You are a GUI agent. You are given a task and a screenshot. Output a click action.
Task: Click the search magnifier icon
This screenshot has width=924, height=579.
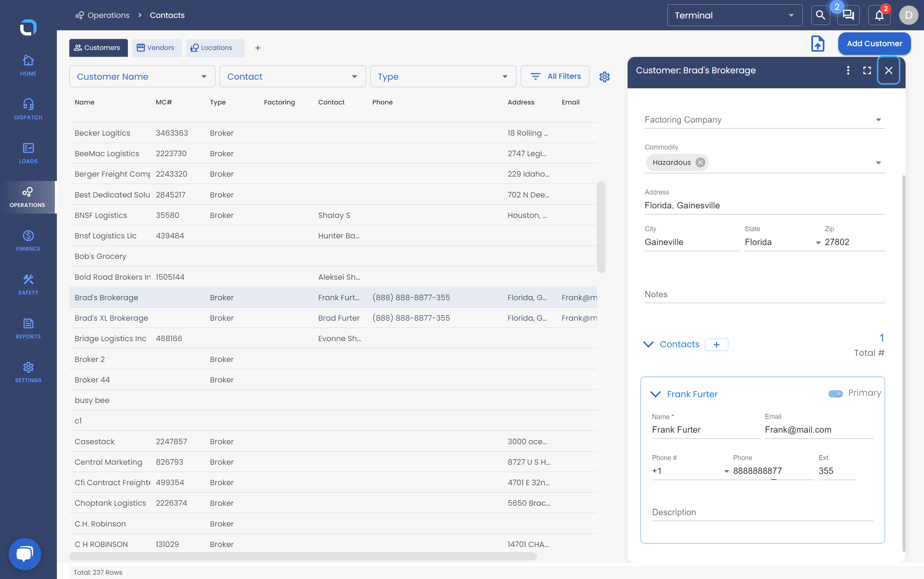pos(820,15)
